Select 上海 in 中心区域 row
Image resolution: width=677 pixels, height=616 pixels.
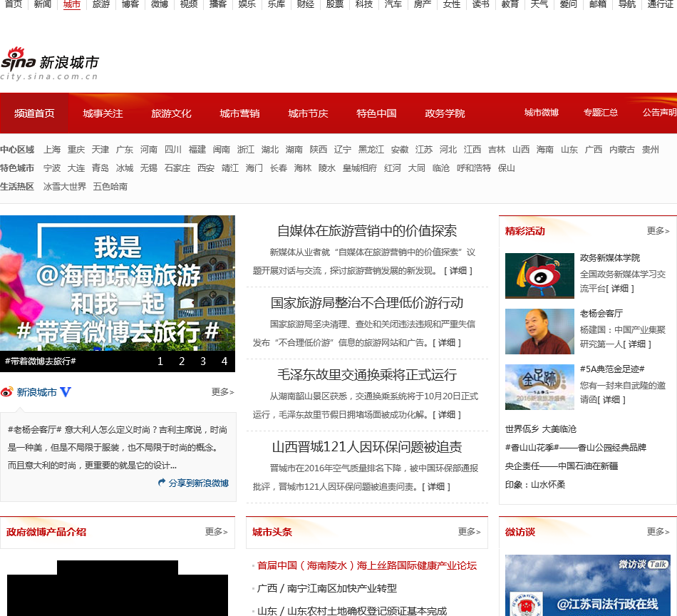coord(52,150)
